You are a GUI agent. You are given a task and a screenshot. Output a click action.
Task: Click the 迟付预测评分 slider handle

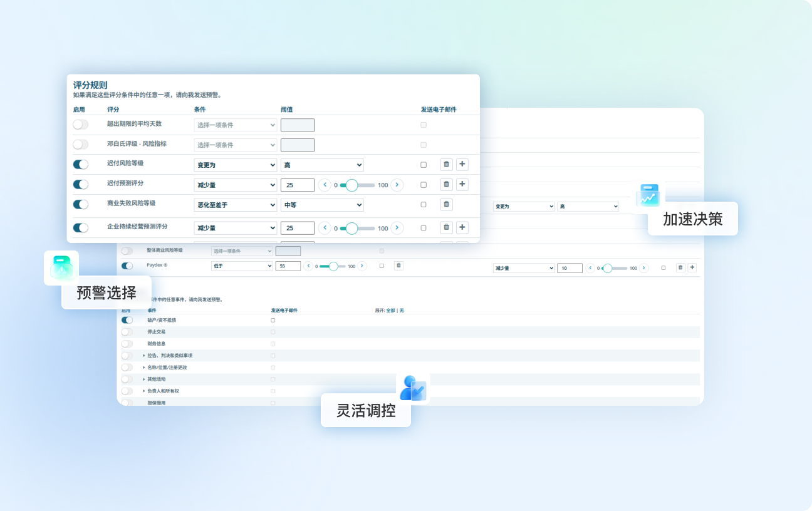[x=351, y=185]
